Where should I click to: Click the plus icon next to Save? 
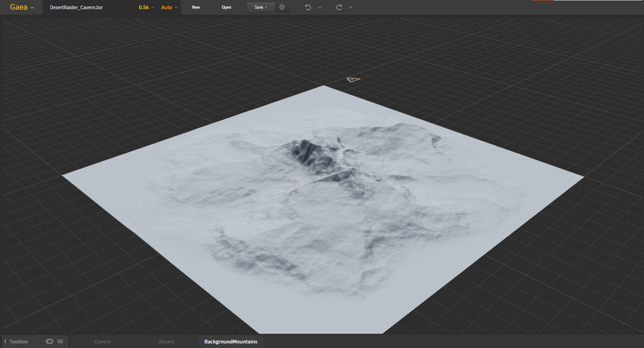click(x=282, y=7)
